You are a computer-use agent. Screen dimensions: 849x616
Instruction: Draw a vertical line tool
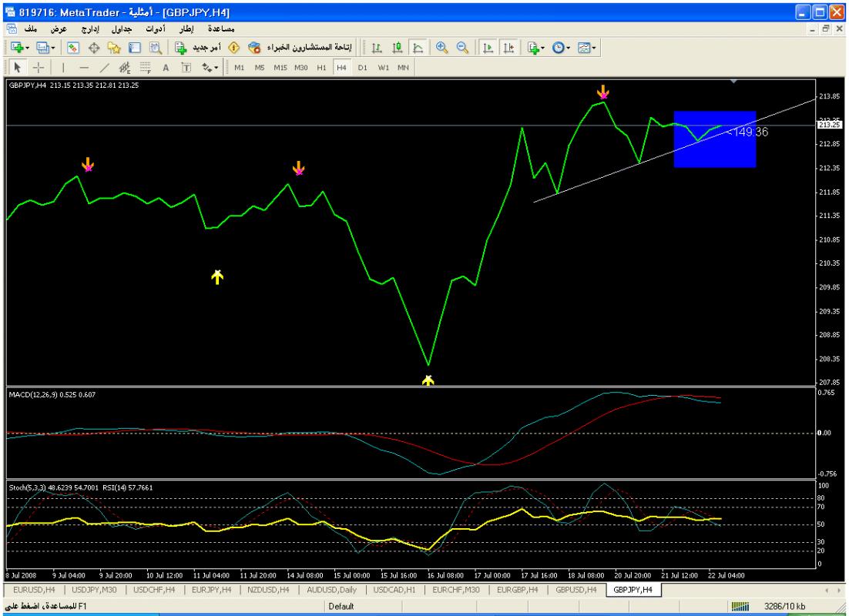[63, 67]
